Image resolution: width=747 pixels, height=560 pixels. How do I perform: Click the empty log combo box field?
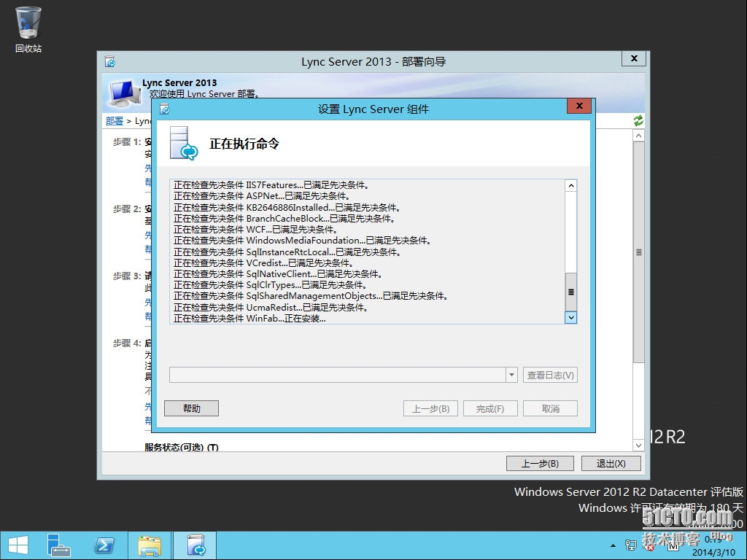[x=338, y=375]
